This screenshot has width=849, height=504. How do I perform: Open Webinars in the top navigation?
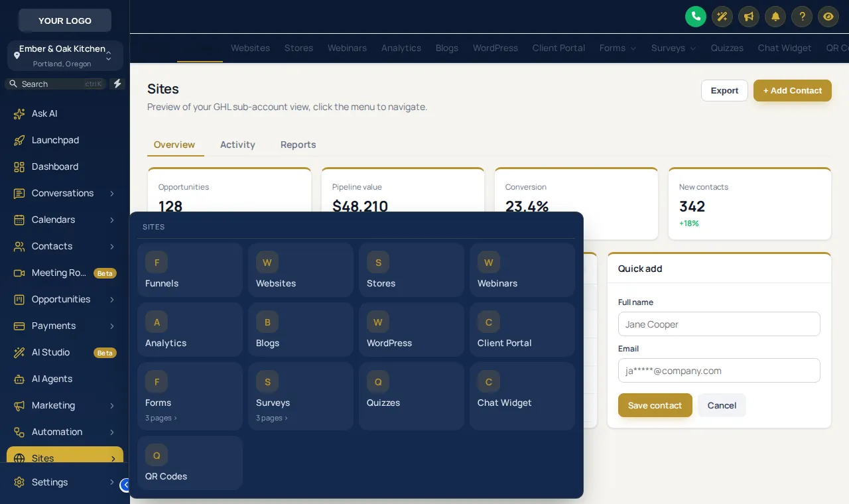click(347, 48)
